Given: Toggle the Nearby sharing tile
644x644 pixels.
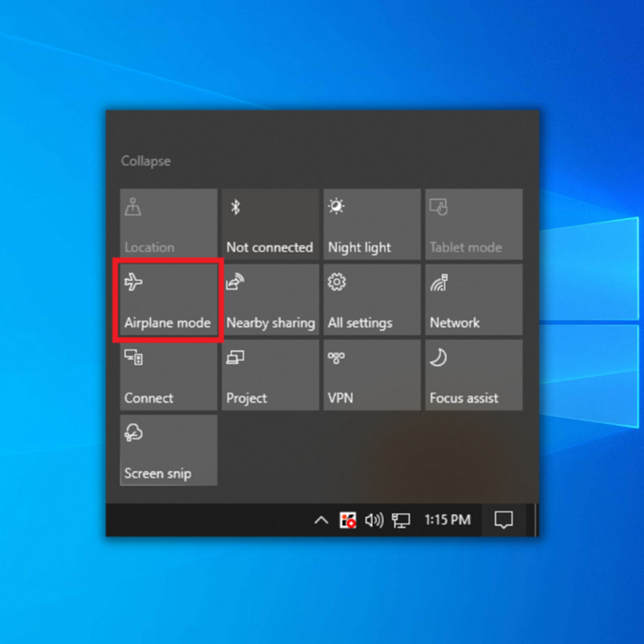Looking at the screenshot, I should [270, 299].
